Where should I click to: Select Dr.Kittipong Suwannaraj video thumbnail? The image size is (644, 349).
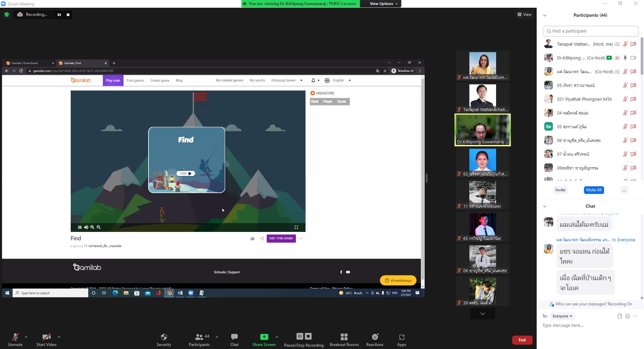click(483, 130)
